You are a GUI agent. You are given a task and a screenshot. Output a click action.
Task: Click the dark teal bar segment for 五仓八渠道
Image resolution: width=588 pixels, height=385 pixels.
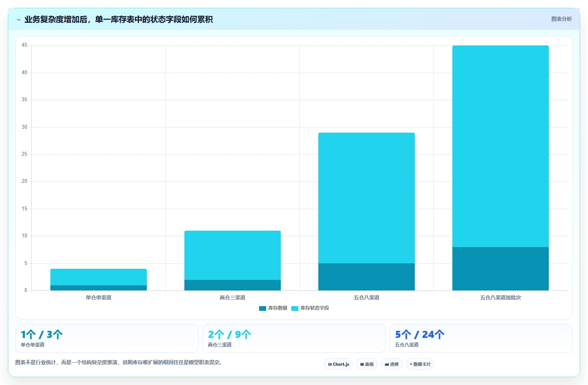(366, 277)
